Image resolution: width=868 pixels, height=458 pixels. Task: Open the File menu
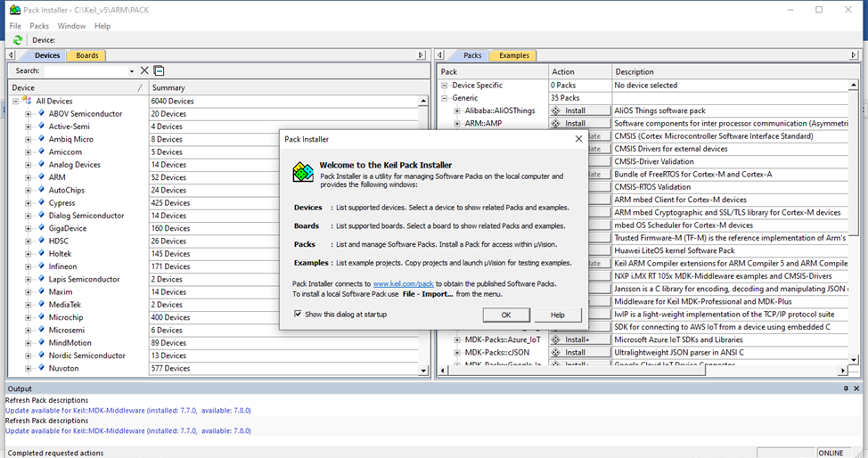pyautogui.click(x=15, y=26)
